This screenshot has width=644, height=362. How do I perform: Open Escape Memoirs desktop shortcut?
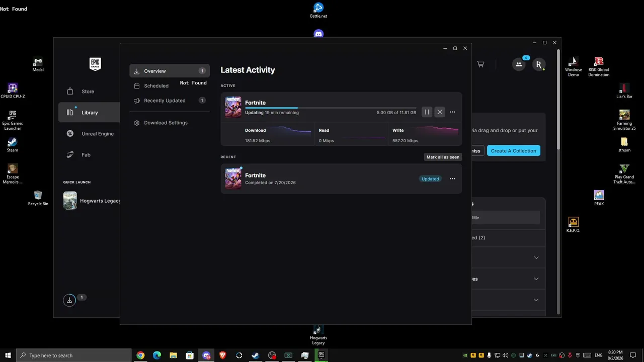[x=13, y=174]
